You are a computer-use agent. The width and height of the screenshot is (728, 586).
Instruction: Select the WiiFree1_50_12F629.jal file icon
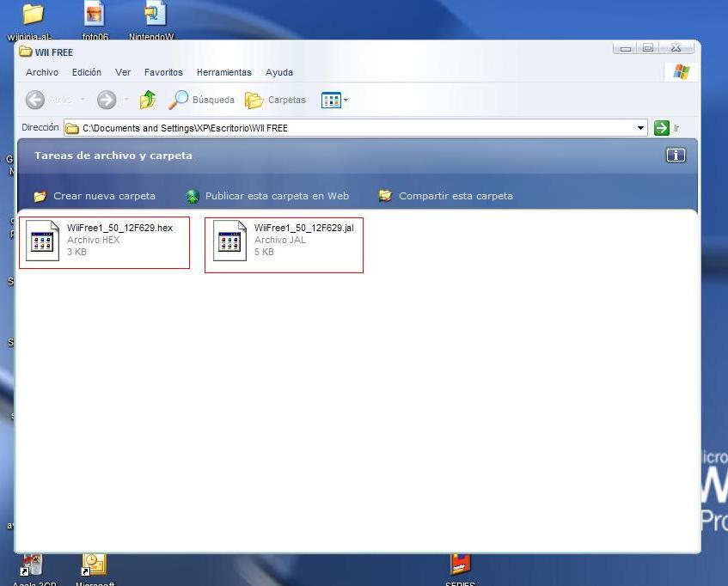230,241
